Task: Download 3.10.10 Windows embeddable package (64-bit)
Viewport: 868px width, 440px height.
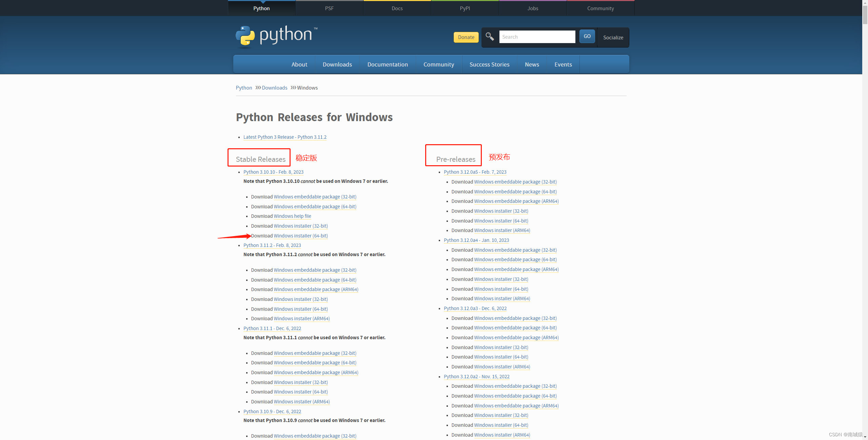Action: (315, 207)
